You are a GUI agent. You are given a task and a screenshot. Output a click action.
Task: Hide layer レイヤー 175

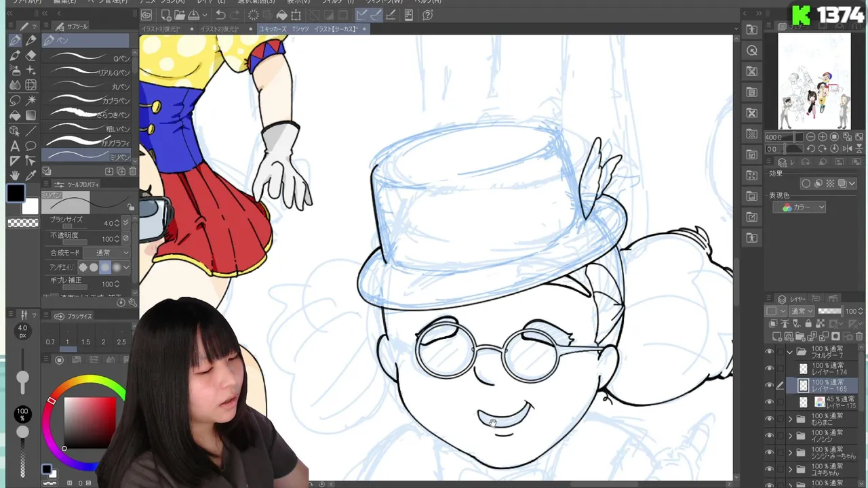click(x=769, y=402)
